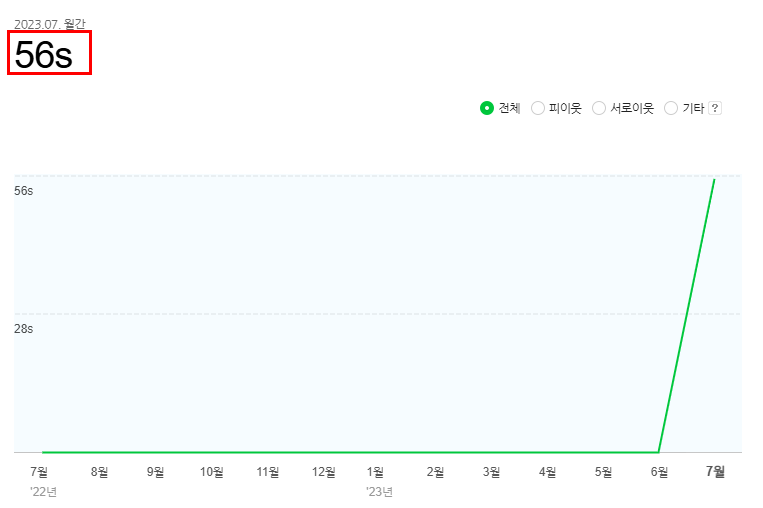Screen dimensions: 763x508
Task: Click the 4월 month axis label
Action: click(547, 472)
